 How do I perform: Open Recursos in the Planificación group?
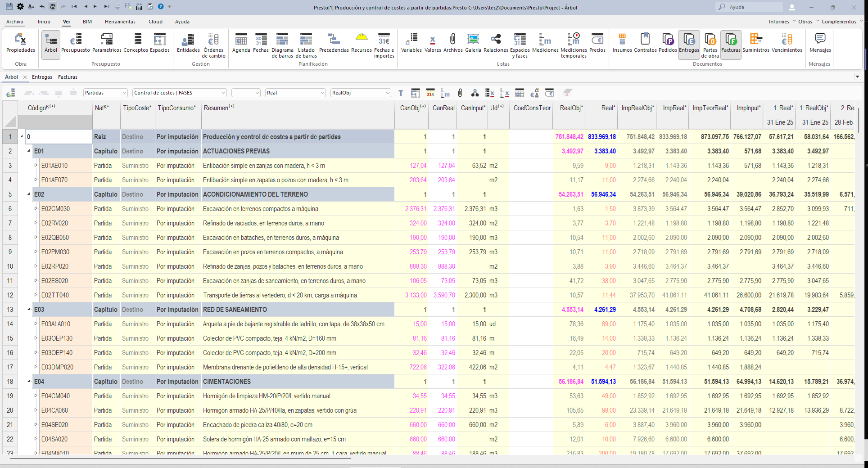click(x=361, y=44)
